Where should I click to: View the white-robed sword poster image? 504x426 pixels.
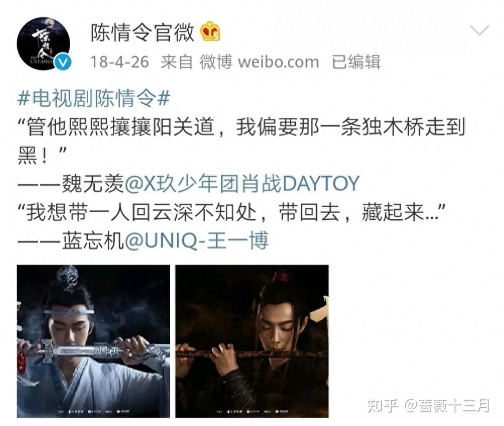click(x=93, y=341)
